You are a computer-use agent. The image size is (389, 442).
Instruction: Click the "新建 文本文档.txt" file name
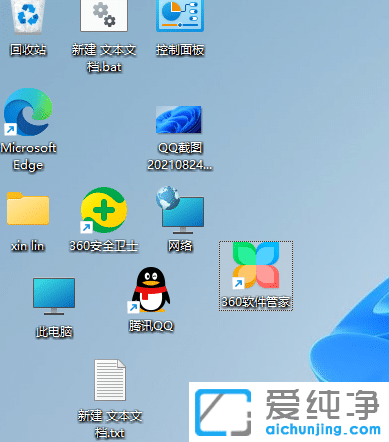coord(110,424)
